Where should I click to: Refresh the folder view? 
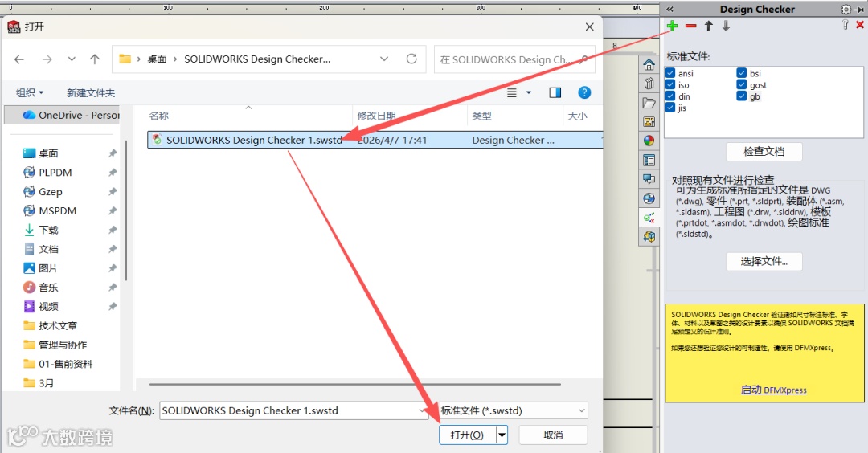pyautogui.click(x=411, y=59)
